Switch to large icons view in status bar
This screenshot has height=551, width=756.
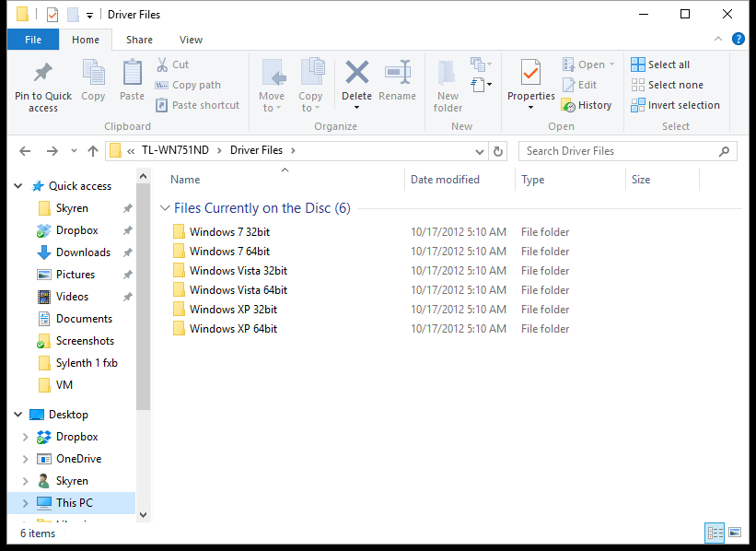coord(734,533)
